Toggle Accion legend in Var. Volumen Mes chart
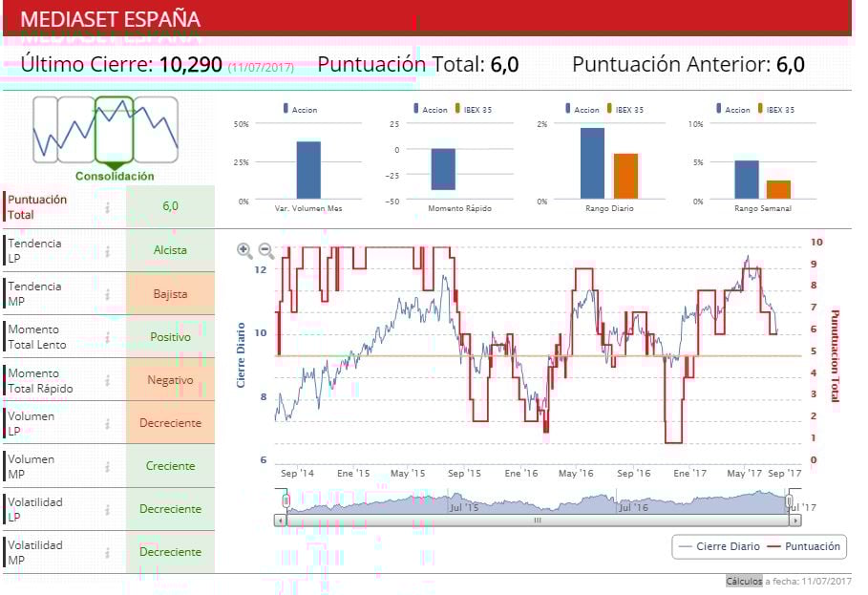This screenshot has width=868, height=595. (x=301, y=109)
